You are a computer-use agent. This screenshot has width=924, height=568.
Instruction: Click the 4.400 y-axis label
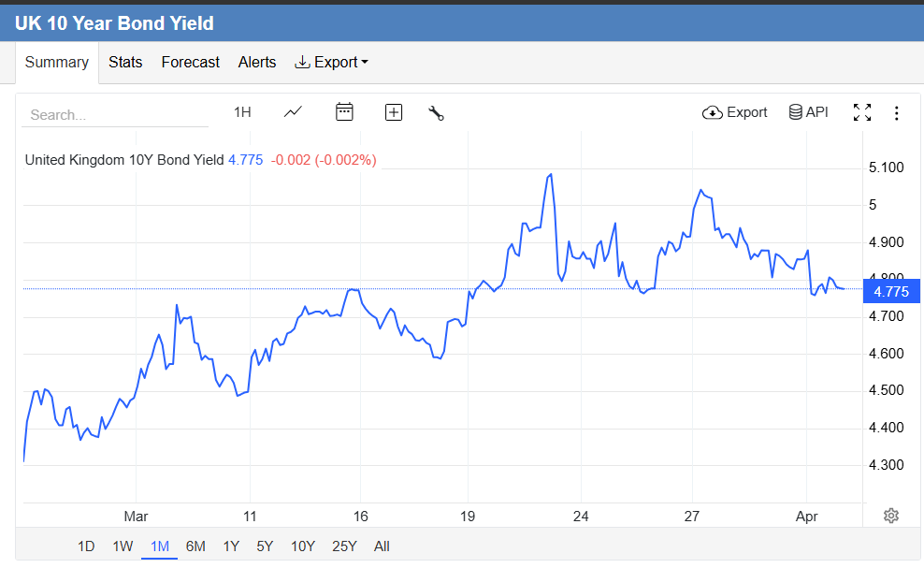[x=887, y=428]
